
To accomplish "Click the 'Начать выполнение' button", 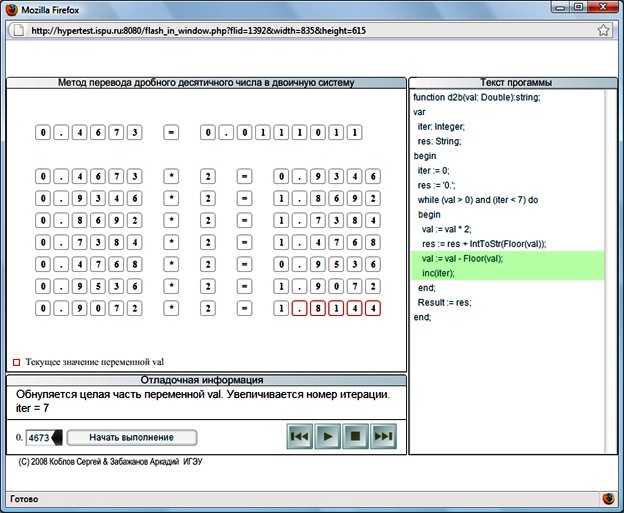I will pyautogui.click(x=131, y=437).
